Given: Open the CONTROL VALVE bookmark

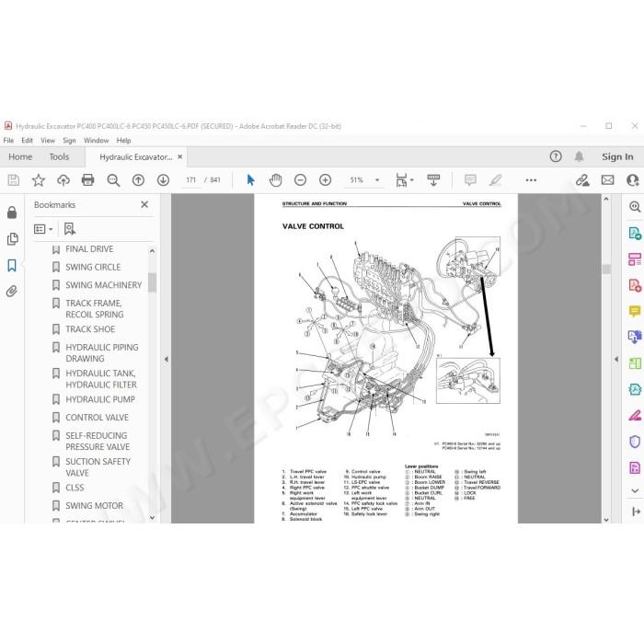Looking at the screenshot, I should coord(97,418).
